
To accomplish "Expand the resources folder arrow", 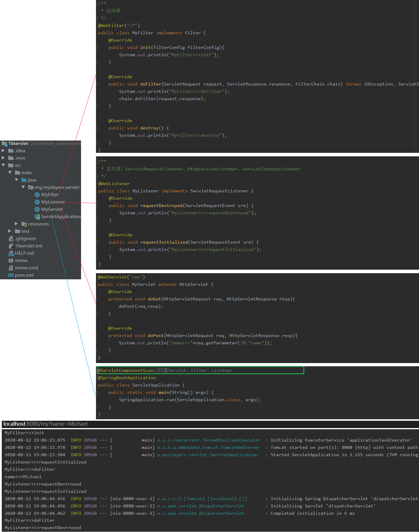I will pyautogui.click(x=16, y=224).
